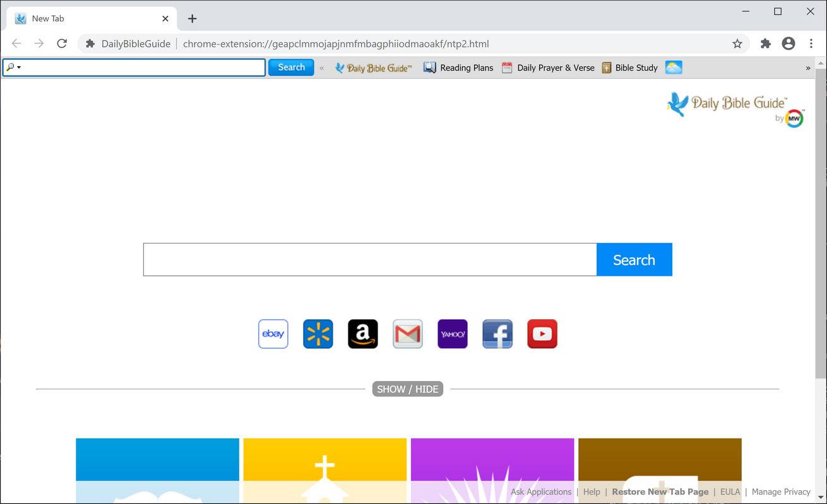Image resolution: width=827 pixels, height=504 pixels.
Task: Open Daily Prayer & Verse toolbar item
Action: (x=548, y=67)
